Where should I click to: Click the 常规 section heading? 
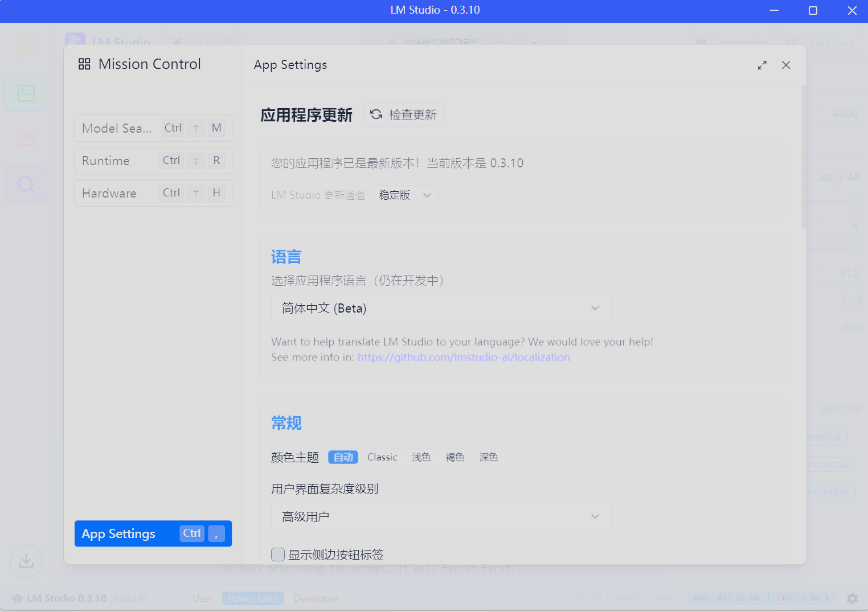pyautogui.click(x=286, y=424)
